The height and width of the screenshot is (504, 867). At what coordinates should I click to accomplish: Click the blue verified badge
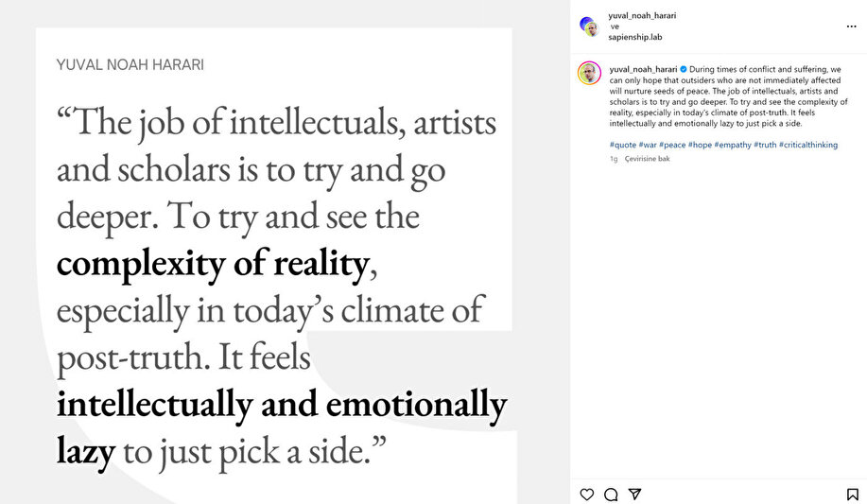tap(684, 69)
